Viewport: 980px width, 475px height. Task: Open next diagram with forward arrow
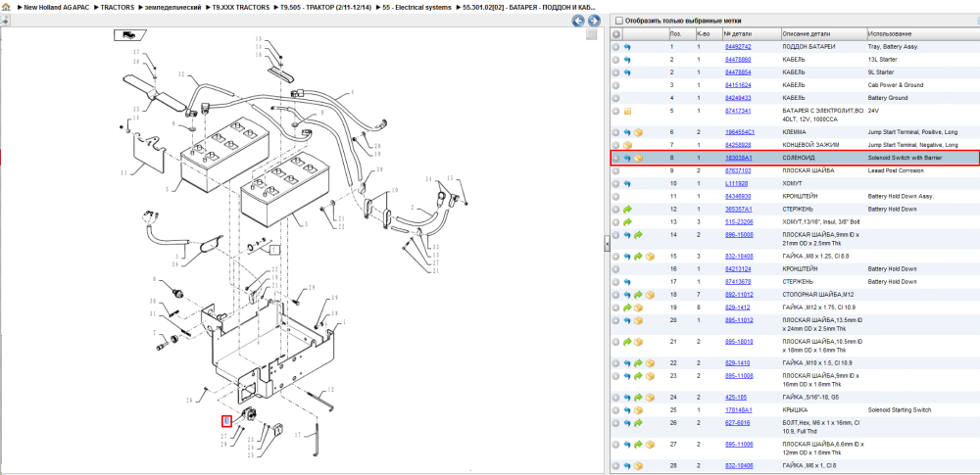click(x=594, y=21)
